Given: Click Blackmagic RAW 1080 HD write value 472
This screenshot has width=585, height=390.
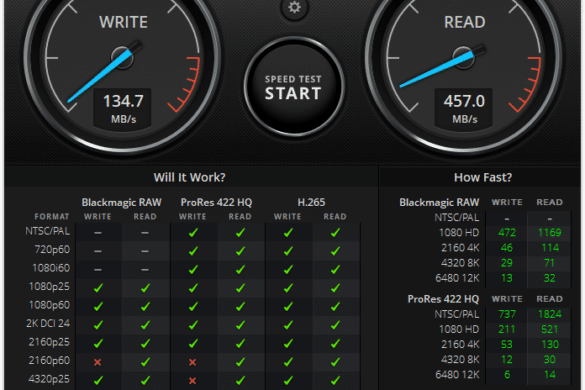Looking at the screenshot, I should tap(507, 233).
